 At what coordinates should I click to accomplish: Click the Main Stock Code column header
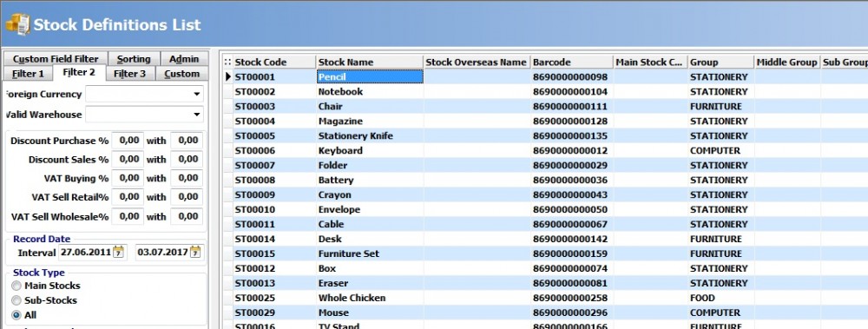650,62
